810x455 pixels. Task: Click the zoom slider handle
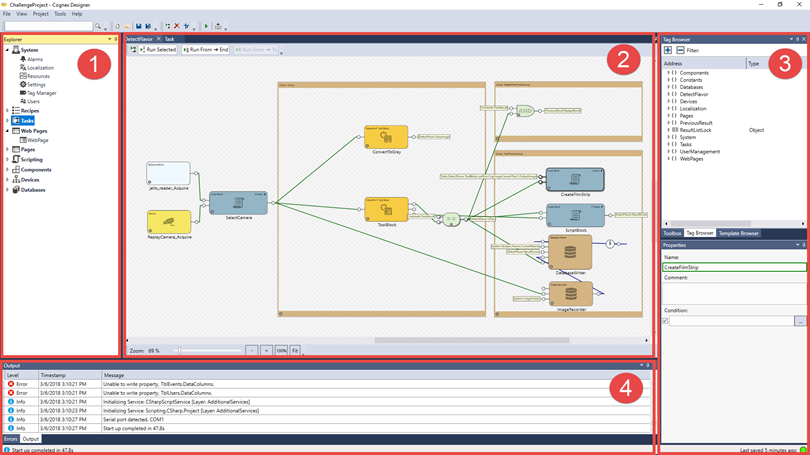(179, 351)
